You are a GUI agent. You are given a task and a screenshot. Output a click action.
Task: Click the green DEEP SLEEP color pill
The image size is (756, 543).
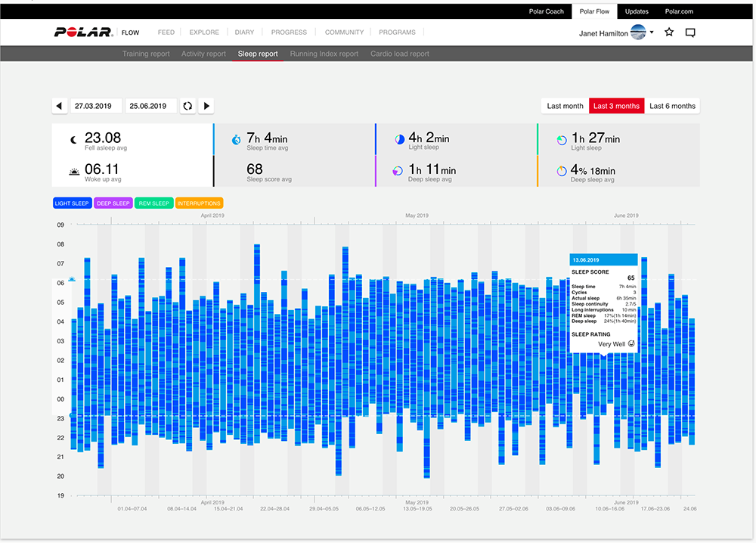[x=113, y=203]
